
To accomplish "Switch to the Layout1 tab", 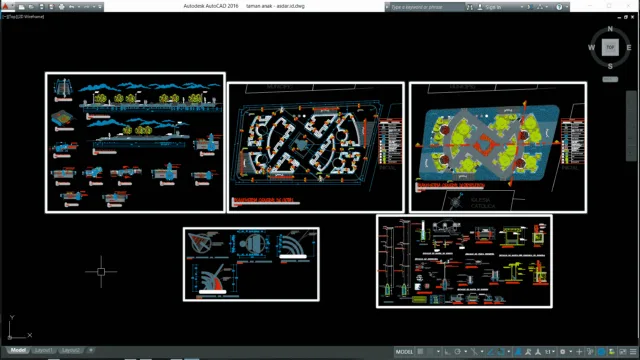I will point(43,350).
